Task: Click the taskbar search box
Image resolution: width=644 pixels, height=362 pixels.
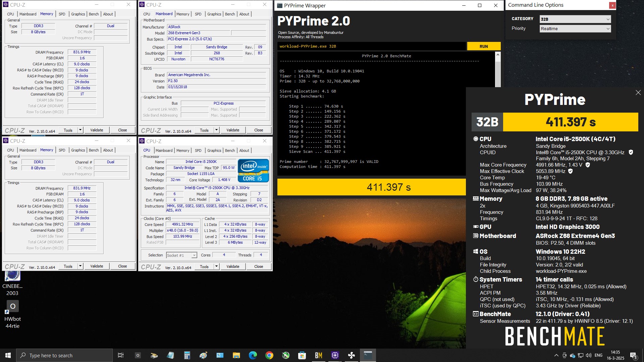Action: [x=64, y=355]
